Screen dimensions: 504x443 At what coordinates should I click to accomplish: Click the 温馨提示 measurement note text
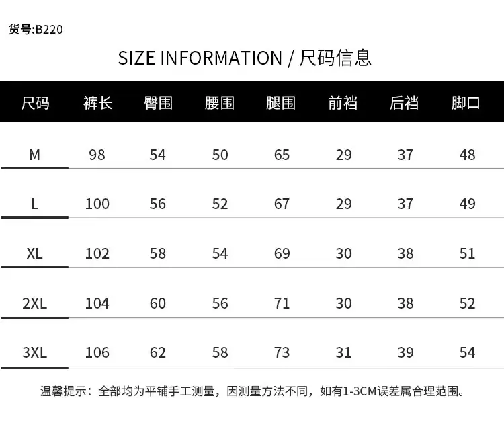coord(253,391)
